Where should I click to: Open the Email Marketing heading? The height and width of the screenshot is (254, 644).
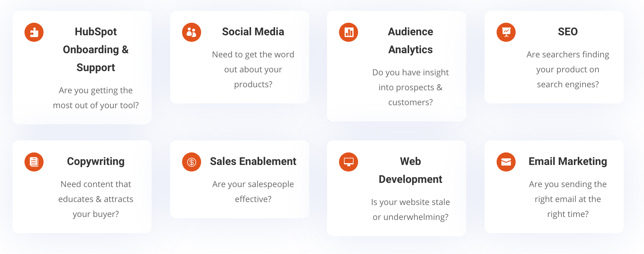coord(568,162)
